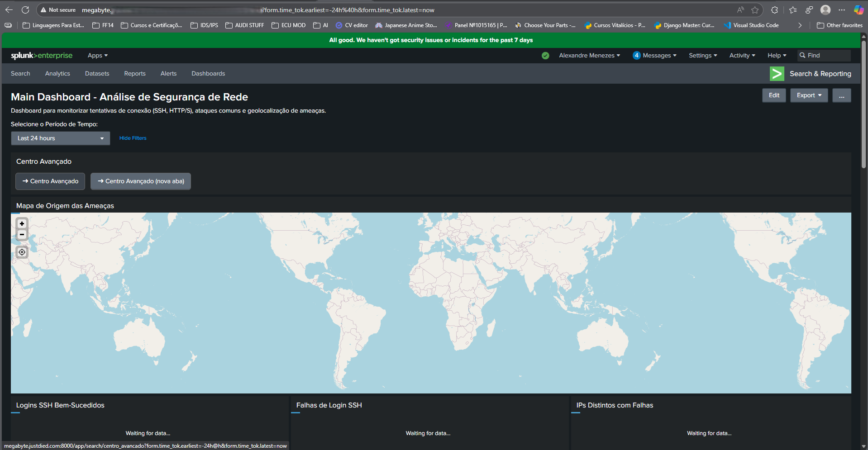Open Centro Avançado in a new tab
This screenshot has height=450, width=868.
tap(140, 181)
